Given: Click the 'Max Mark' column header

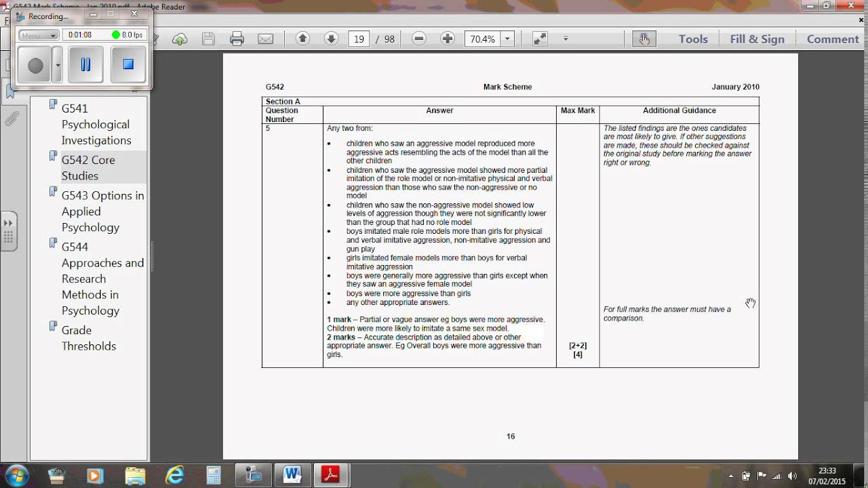Looking at the screenshot, I should (578, 110).
